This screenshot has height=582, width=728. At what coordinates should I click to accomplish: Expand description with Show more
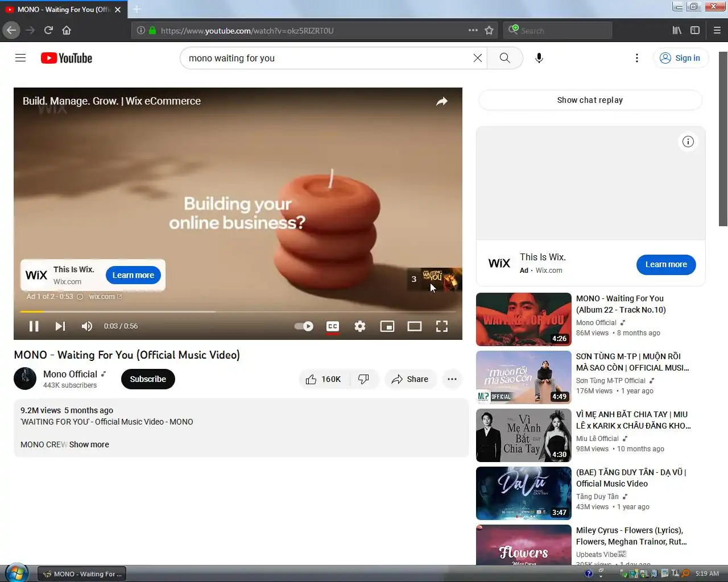coord(89,444)
